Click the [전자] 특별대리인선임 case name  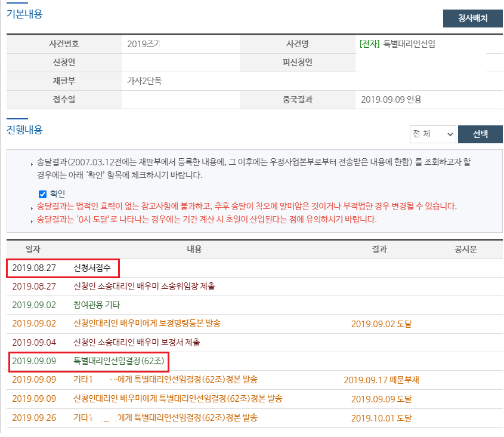(x=397, y=44)
